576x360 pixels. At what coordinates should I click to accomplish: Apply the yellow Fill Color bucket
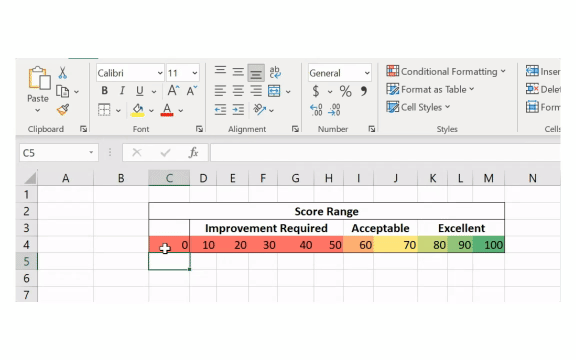coord(138,110)
